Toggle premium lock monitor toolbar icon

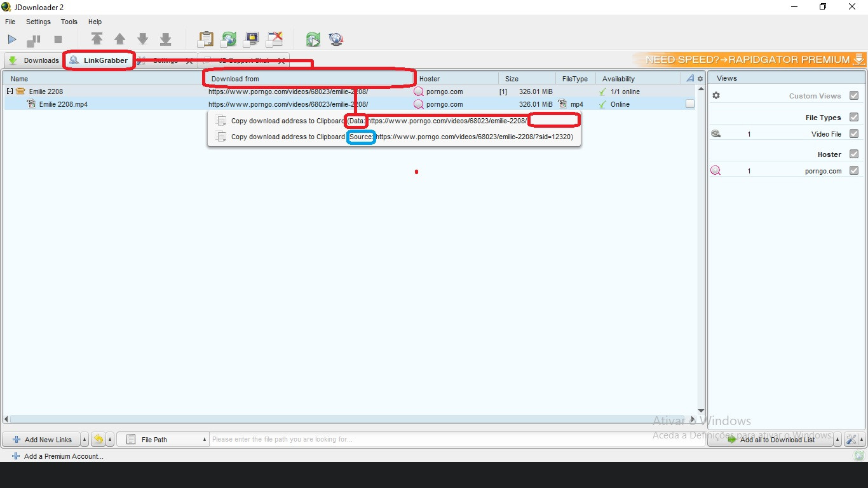[x=252, y=39]
